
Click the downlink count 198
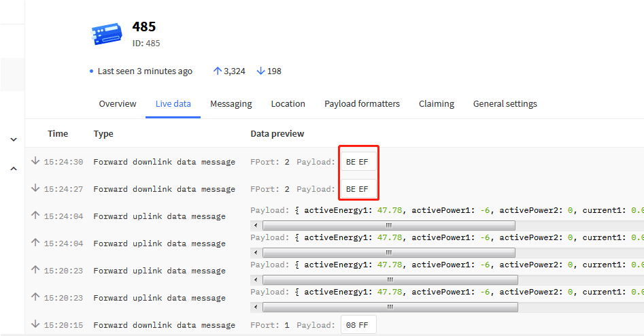pos(274,71)
